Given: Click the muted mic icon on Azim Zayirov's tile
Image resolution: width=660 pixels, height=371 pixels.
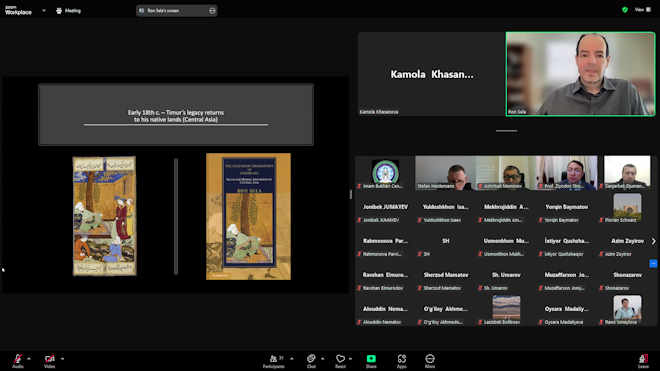Looking at the screenshot, I should click(601, 254).
